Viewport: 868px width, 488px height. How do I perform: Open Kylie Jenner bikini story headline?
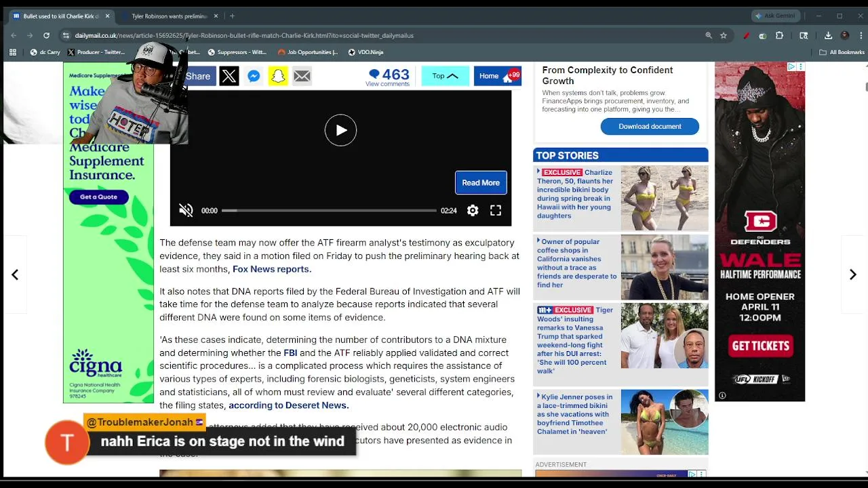pos(576,414)
